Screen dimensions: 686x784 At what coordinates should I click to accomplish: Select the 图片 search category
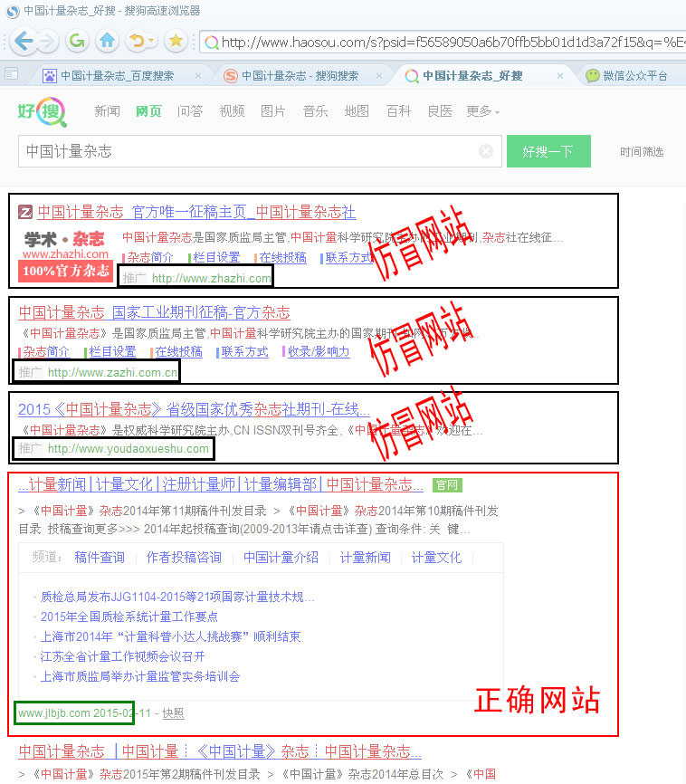272,111
